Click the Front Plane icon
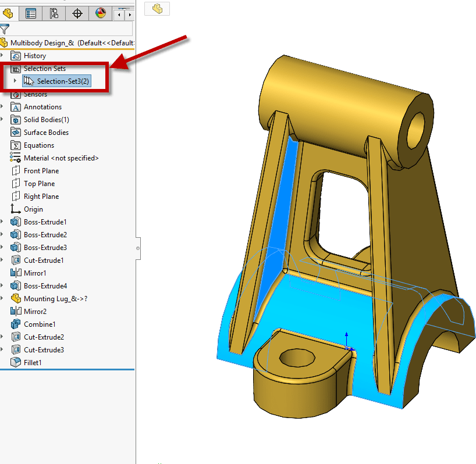 click(x=16, y=171)
